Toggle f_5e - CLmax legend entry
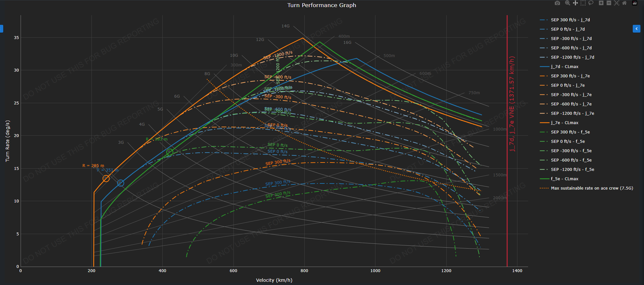 pos(564,179)
